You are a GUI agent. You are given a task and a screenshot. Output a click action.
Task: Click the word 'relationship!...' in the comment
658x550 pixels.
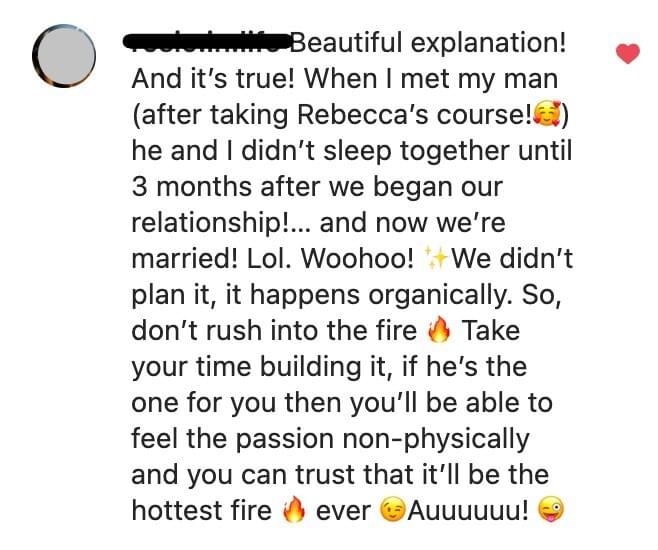point(222,223)
